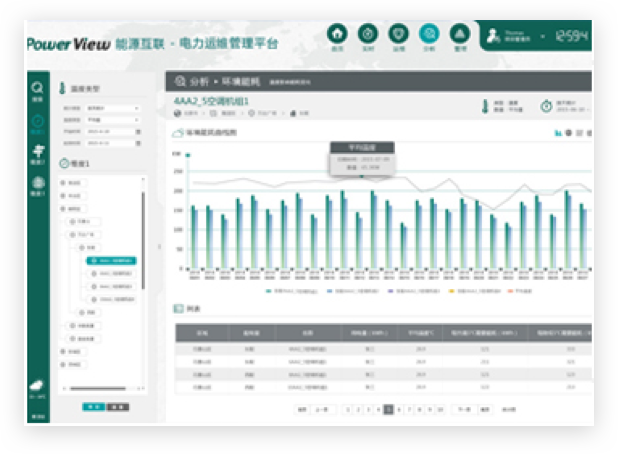This screenshot has height=454, width=618.
Task: Switch chart to bar view icon
Action: click(x=558, y=132)
